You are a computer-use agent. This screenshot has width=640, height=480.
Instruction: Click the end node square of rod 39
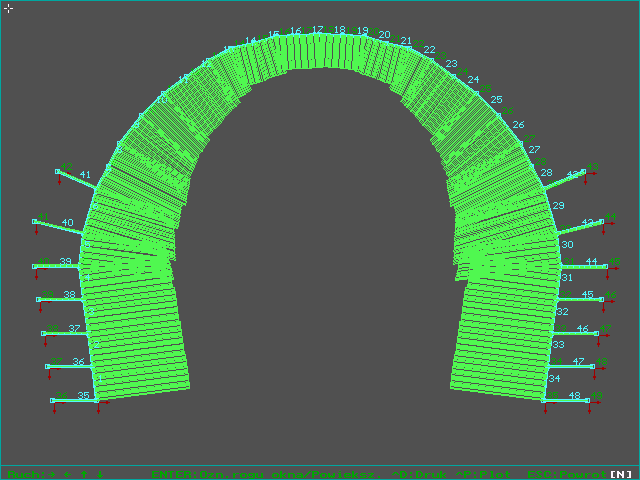point(35,267)
